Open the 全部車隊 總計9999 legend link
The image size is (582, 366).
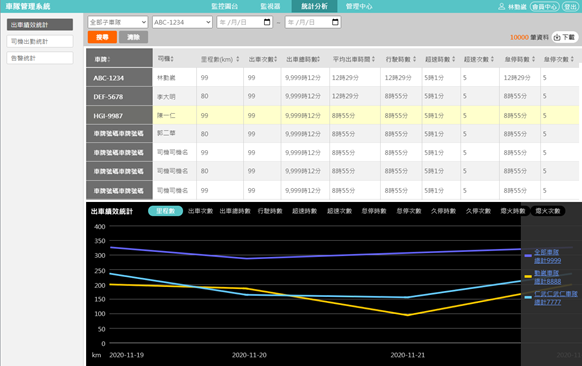coord(547,256)
